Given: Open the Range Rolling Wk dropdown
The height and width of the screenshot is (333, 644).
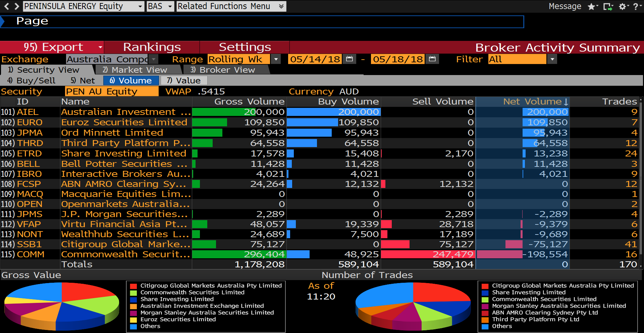Looking at the screenshot, I should pyautogui.click(x=276, y=59).
